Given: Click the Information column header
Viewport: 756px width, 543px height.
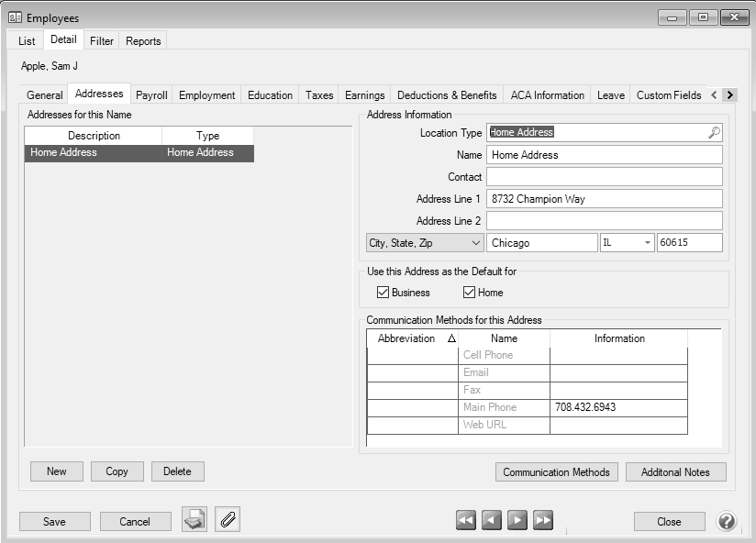Looking at the screenshot, I should pos(619,338).
